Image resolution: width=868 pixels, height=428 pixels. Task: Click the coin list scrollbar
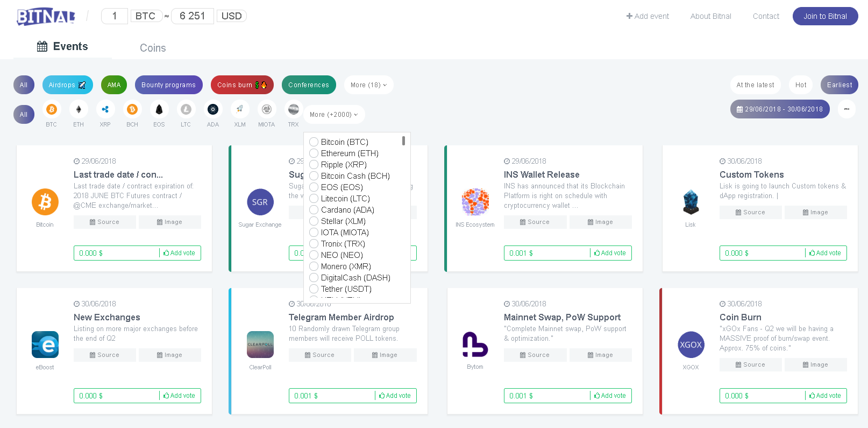point(403,141)
